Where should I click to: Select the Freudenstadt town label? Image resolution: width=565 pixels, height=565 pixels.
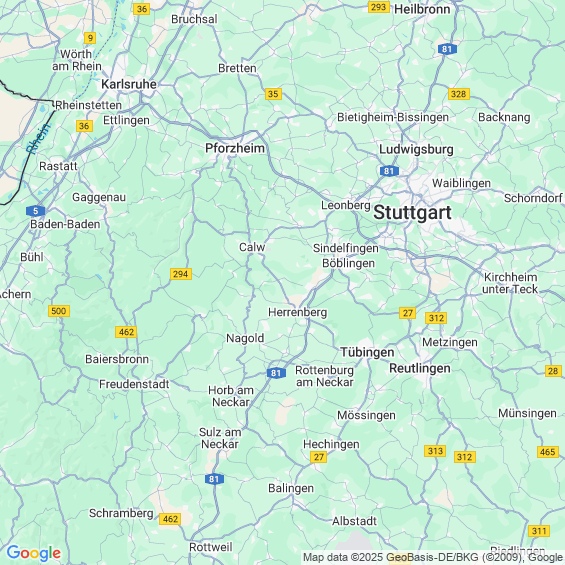click(134, 384)
